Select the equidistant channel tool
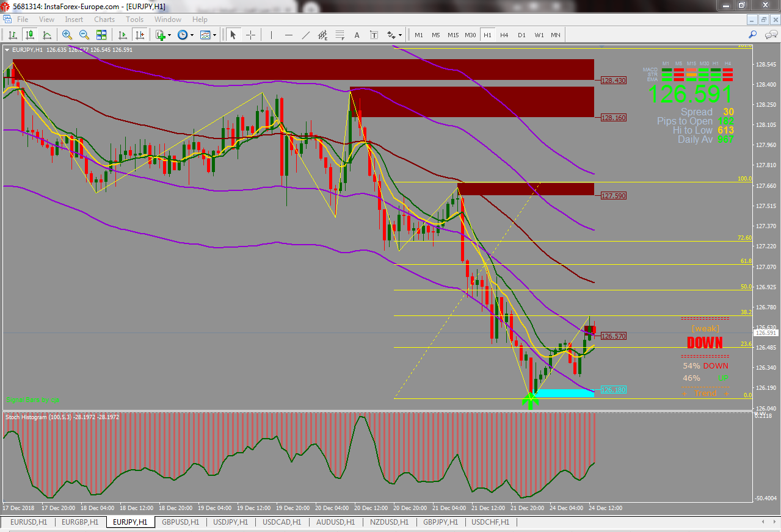781x532 pixels. click(323, 35)
